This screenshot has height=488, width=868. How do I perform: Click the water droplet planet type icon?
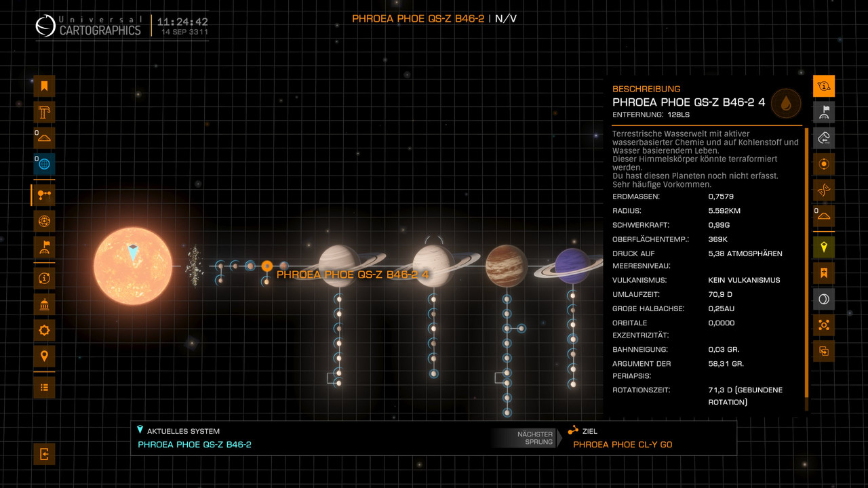point(786,104)
